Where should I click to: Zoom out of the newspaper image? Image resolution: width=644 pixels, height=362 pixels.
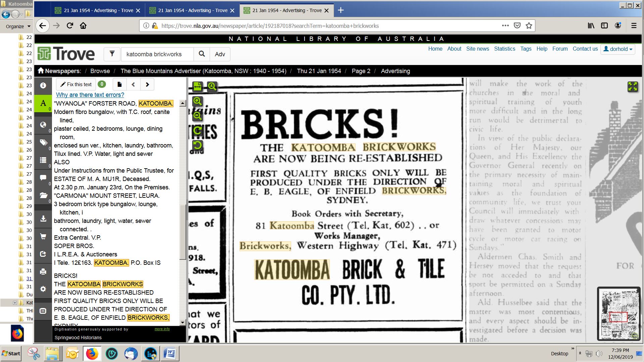(x=198, y=116)
